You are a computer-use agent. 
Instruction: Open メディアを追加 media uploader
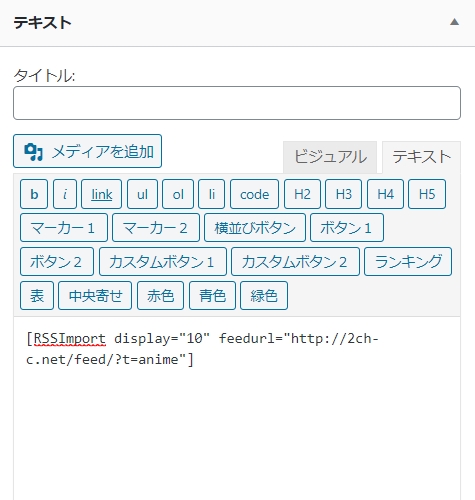click(88, 151)
